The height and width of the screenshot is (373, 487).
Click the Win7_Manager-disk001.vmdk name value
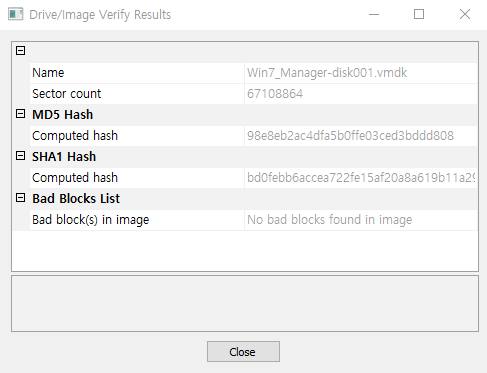pos(327,73)
